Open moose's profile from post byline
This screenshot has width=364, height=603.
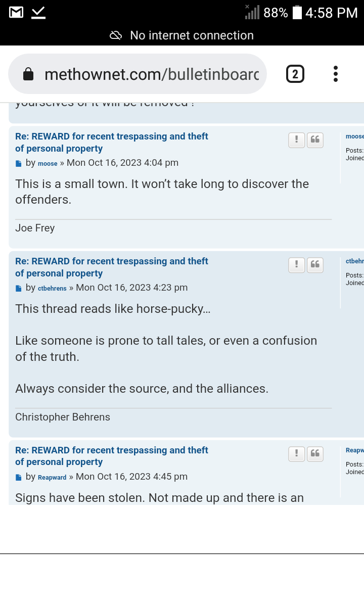48,163
